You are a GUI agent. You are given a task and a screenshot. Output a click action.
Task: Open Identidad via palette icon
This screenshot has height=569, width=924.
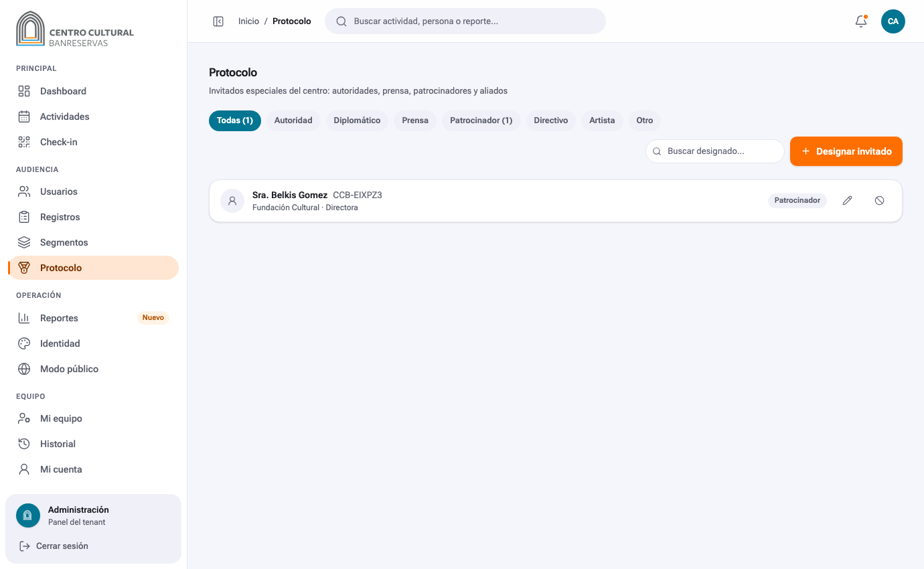click(x=24, y=343)
